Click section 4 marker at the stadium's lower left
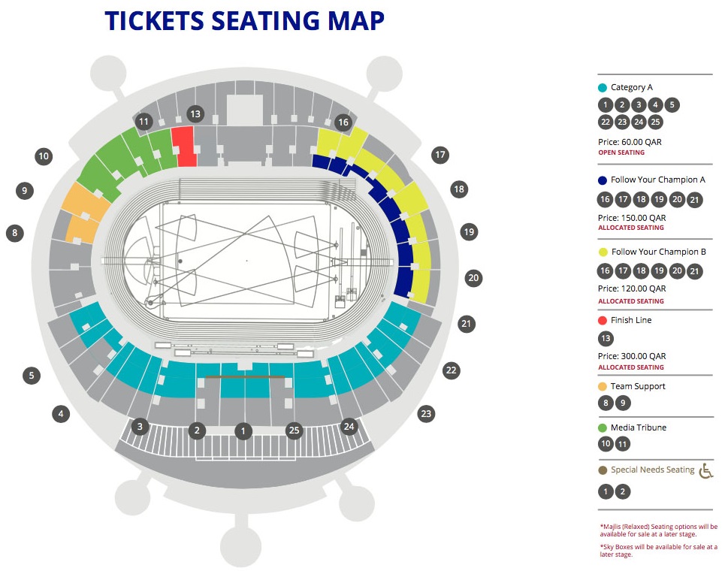 coord(61,413)
